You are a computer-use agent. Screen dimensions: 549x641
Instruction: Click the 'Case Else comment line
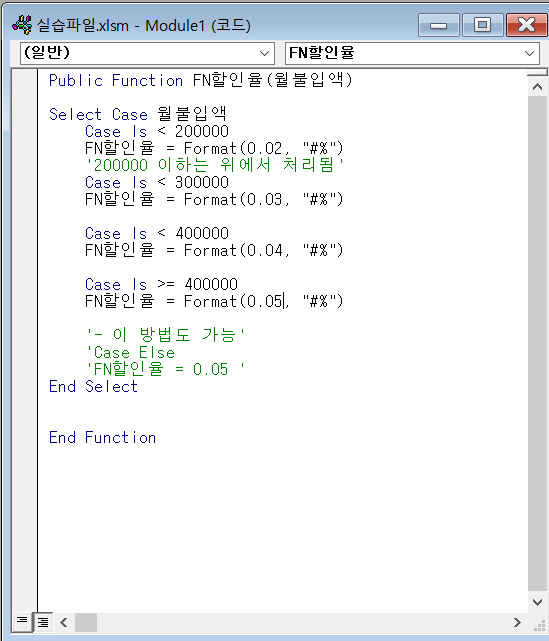tap(130, 352)
